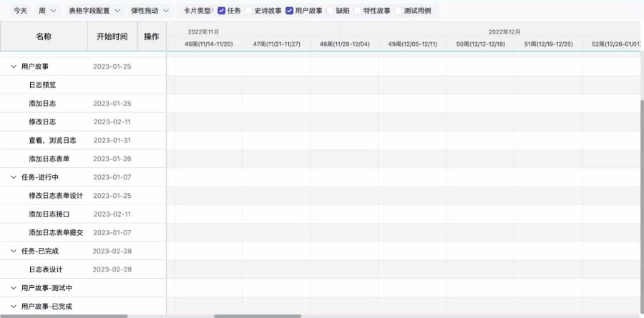The image size is (644, 318).
Task: Open the 弹性拖动 dropdown
Action: pyautogui.click(x=150, y=11)
